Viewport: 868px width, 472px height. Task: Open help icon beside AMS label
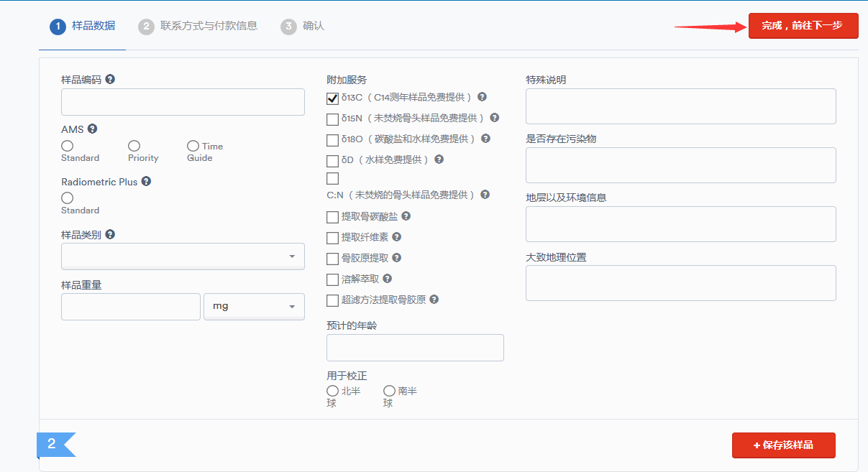click(93, 129)
